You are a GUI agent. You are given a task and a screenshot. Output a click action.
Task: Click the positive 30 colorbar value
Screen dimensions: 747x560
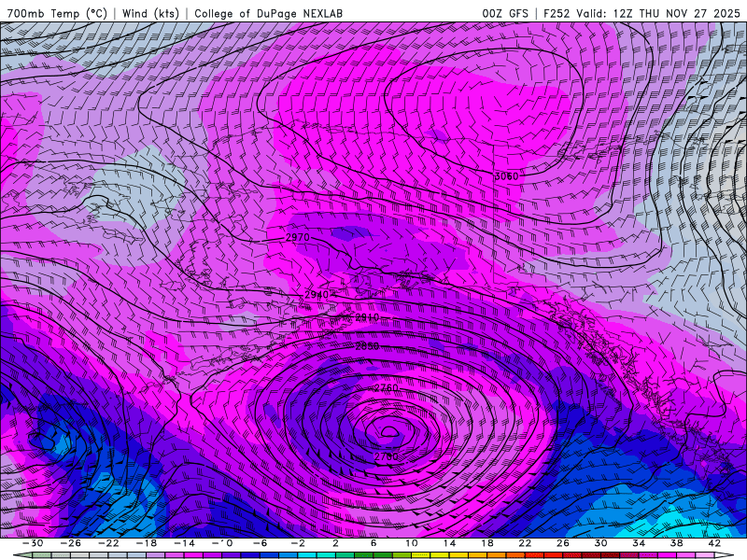[600, 543]
